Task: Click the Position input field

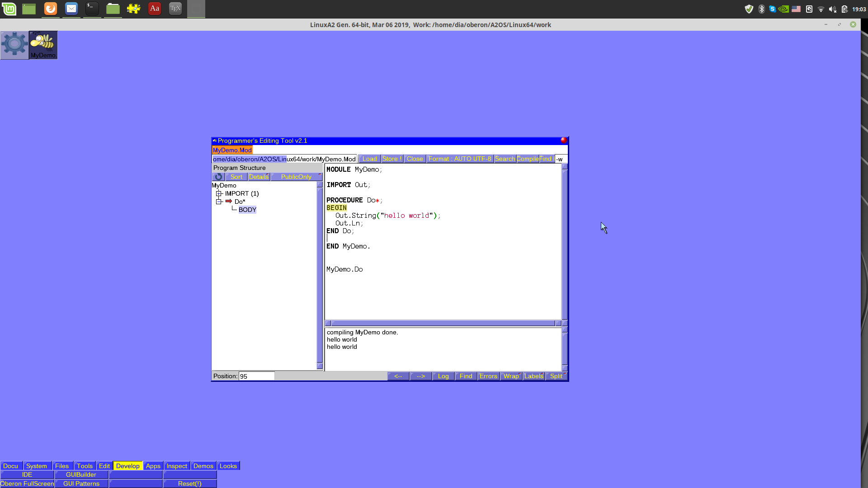Action: (x=256, y=376)
